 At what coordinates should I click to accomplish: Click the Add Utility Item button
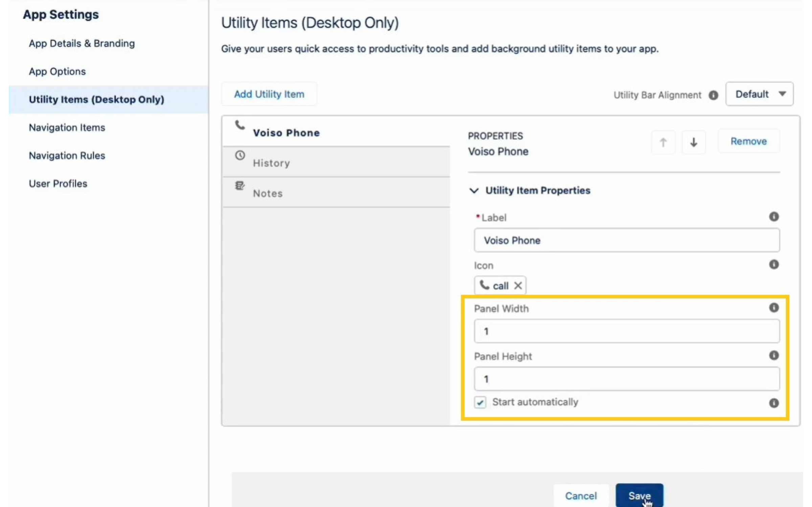[269, 94]
